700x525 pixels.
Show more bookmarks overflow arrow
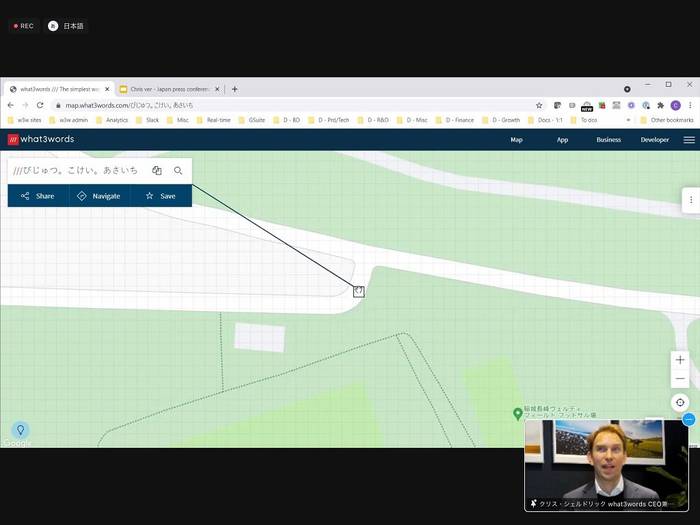pos(628,120)
